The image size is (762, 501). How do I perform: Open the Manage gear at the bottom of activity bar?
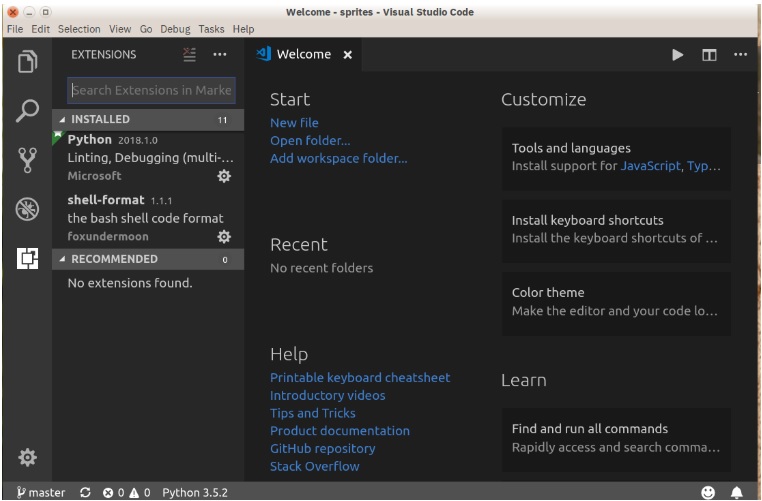(27, 457)
